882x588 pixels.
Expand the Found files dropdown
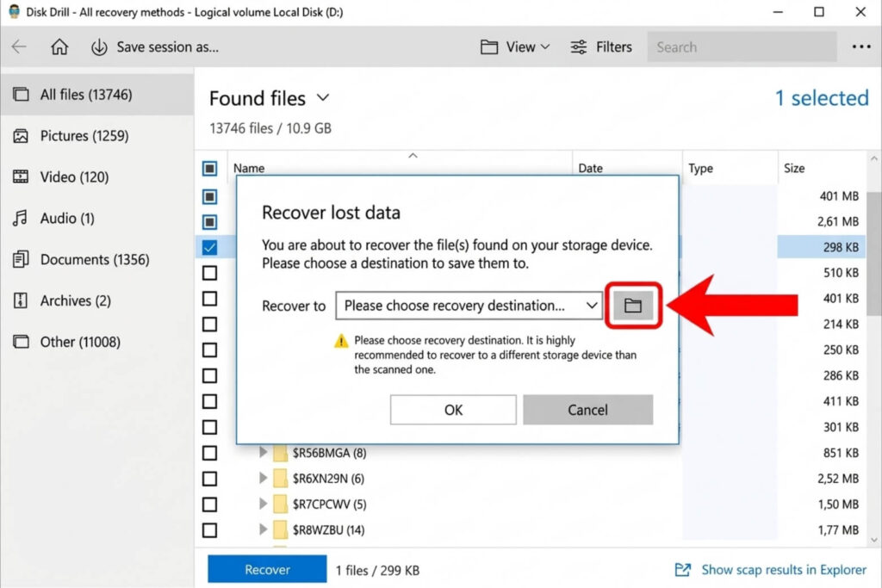tap(323, 98)
